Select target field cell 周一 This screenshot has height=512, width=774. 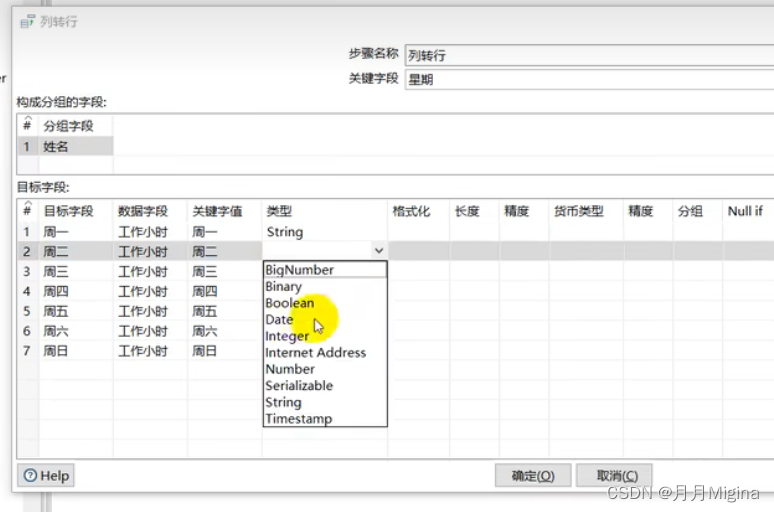76,232
